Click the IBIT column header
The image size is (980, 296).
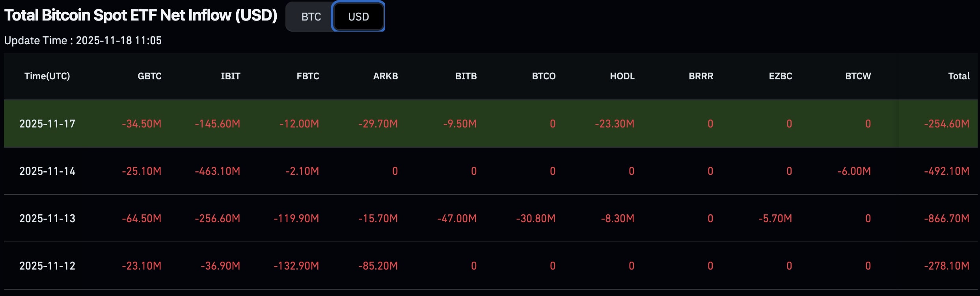[230, 76]
